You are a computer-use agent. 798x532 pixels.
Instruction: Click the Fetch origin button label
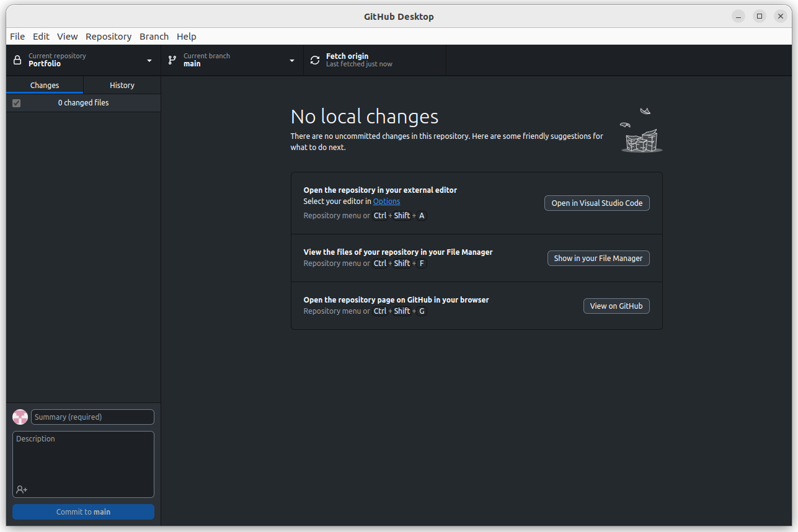[x=347, y=56]
